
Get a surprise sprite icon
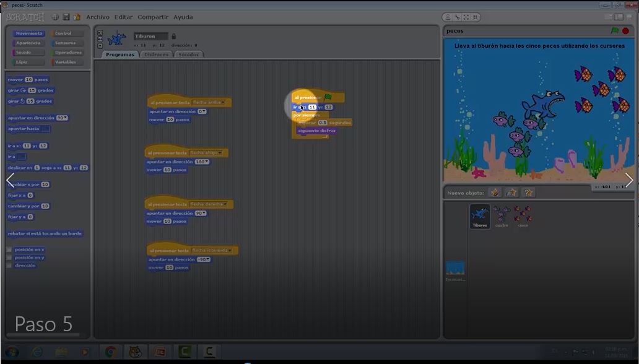coord(528,193)
